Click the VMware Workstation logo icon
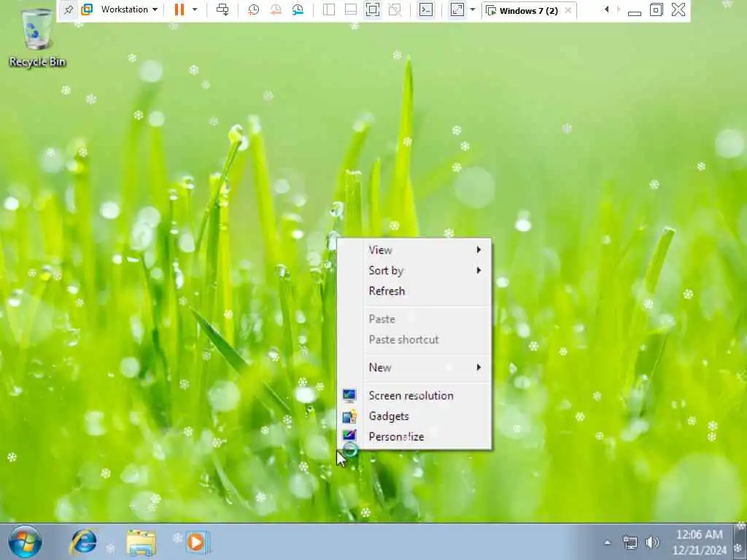The width and height of the screenshot is (747, 560). [x=87, y=9]
